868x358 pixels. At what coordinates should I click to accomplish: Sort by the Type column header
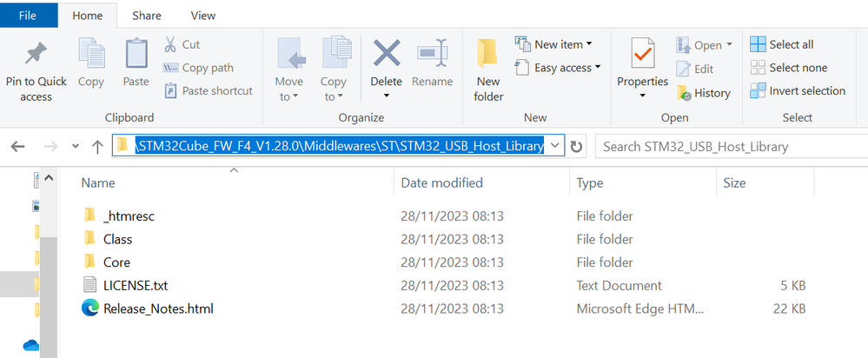pos(590,182)
